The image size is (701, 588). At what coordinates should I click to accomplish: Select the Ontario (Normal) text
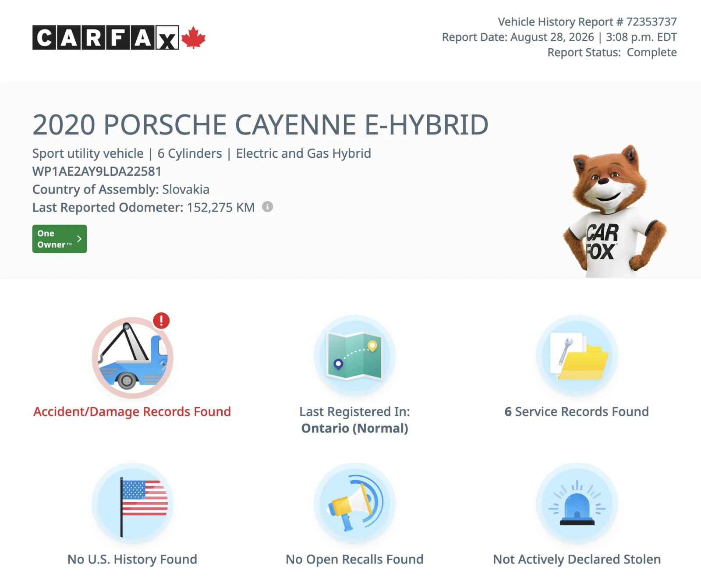coord(355,429)
